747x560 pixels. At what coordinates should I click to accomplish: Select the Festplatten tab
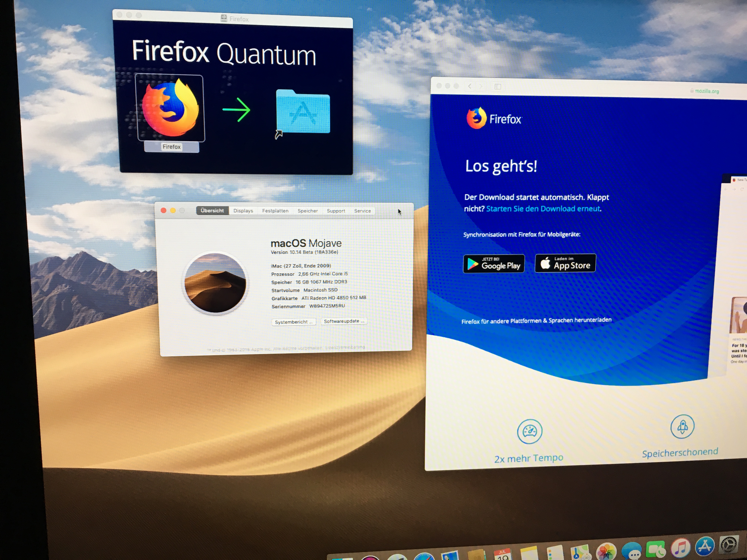275,211
